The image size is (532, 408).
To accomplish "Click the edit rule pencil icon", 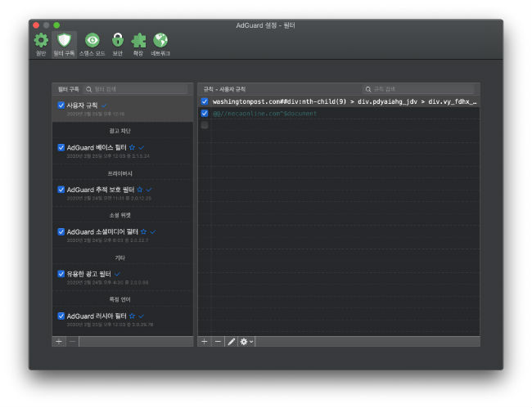I will (x=232, y=341).
